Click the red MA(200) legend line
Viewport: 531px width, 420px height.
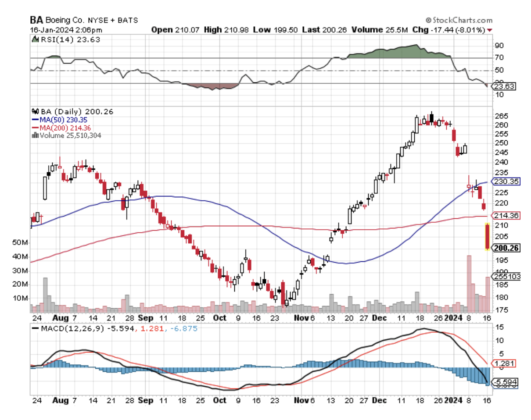point(35,127)
